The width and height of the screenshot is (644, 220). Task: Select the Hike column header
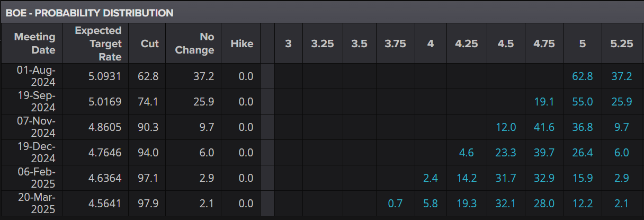click(241, 43)
